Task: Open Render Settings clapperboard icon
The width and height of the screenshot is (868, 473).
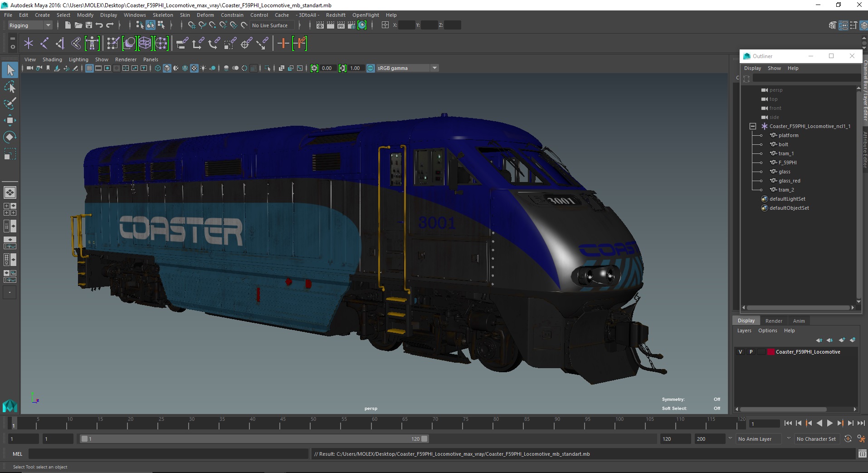Action: tap(351, 25)
